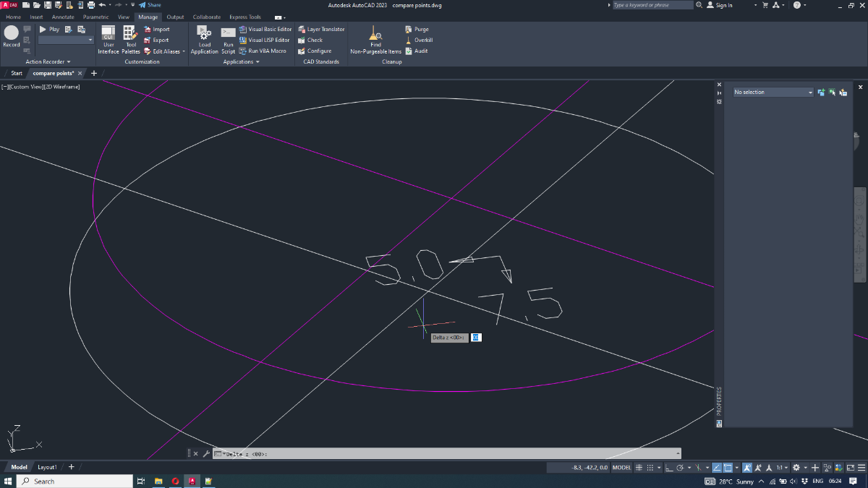Switch to the Layout1 tab
Screen dimensions: 868x488
click(x=47, y=467)
